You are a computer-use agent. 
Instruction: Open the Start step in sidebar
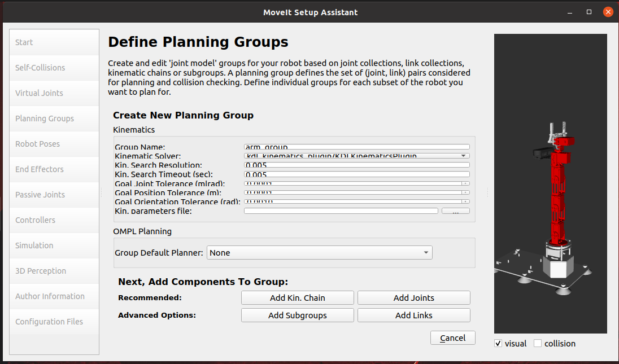(54, 42)
